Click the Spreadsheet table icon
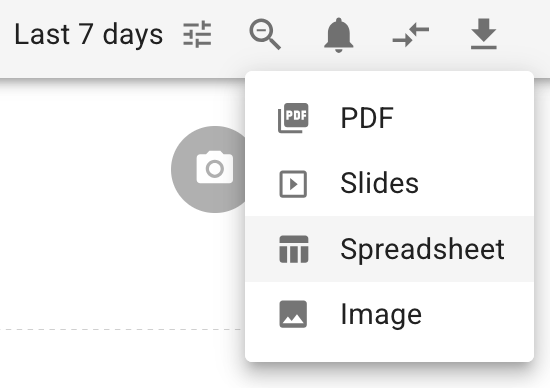The width and height of the screenshot is (550, 388). 294,249
